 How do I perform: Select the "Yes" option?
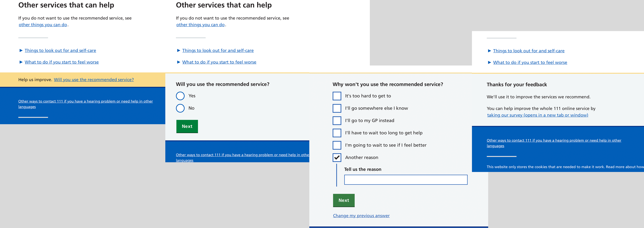tap(180, 96)
